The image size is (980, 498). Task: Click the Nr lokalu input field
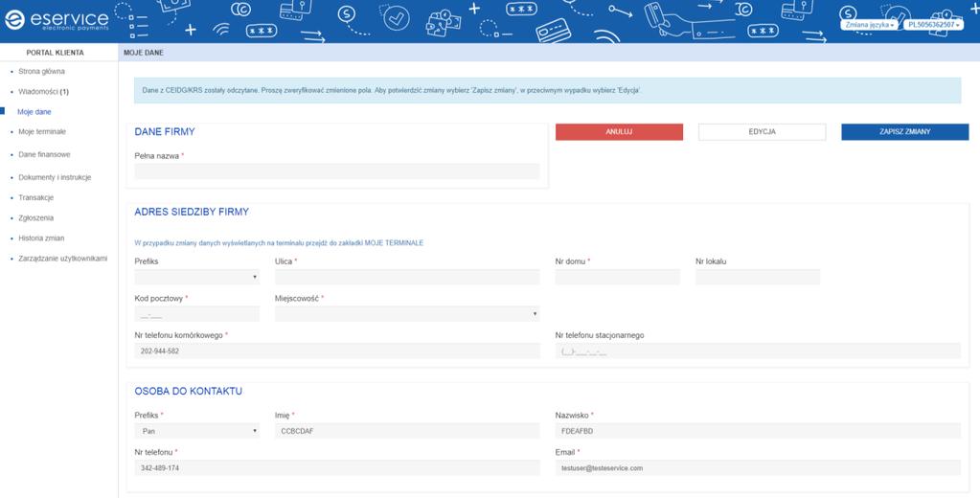(x=758, y=277)
